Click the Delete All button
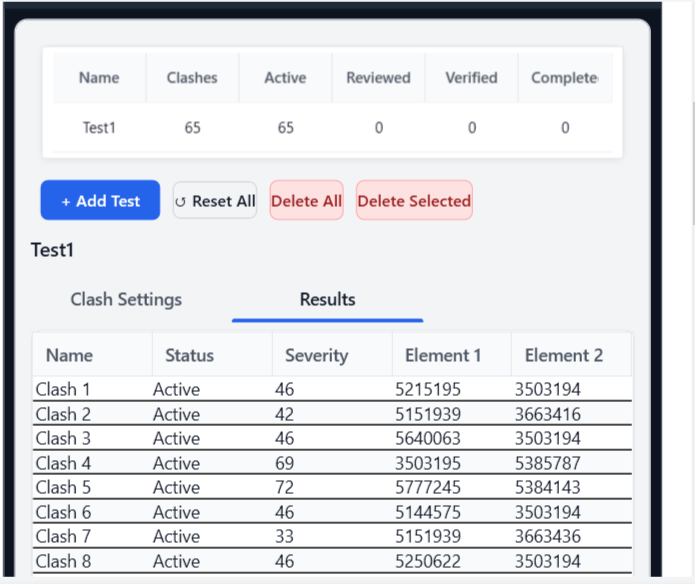The height and width of the screenshot is (584, 695). tap(307, 200)
